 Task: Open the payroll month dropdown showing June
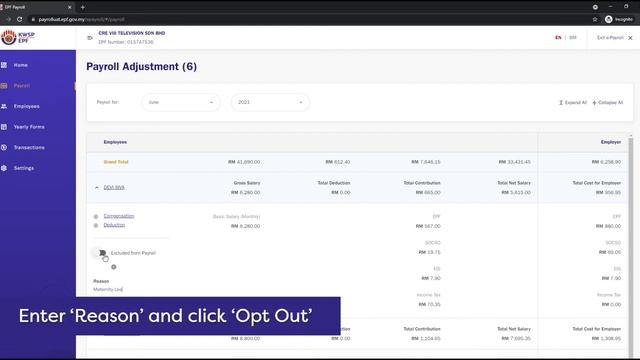(181, 102)
